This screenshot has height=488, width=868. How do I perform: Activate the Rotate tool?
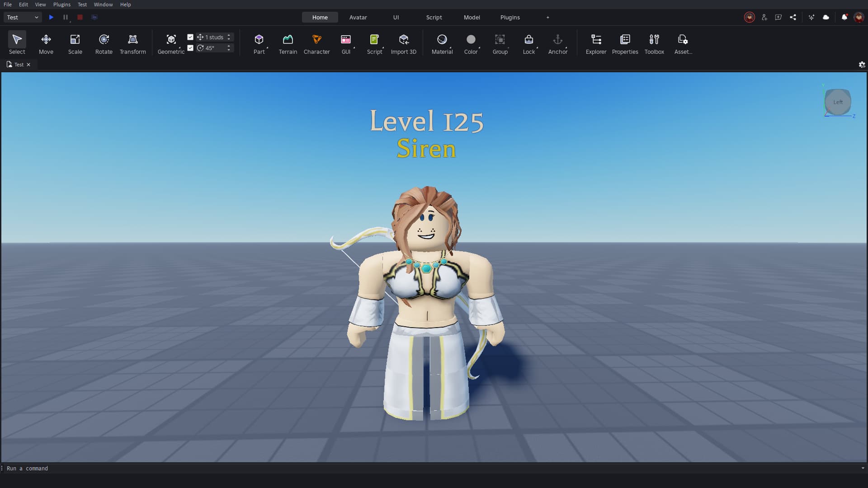tap(104, 44)
